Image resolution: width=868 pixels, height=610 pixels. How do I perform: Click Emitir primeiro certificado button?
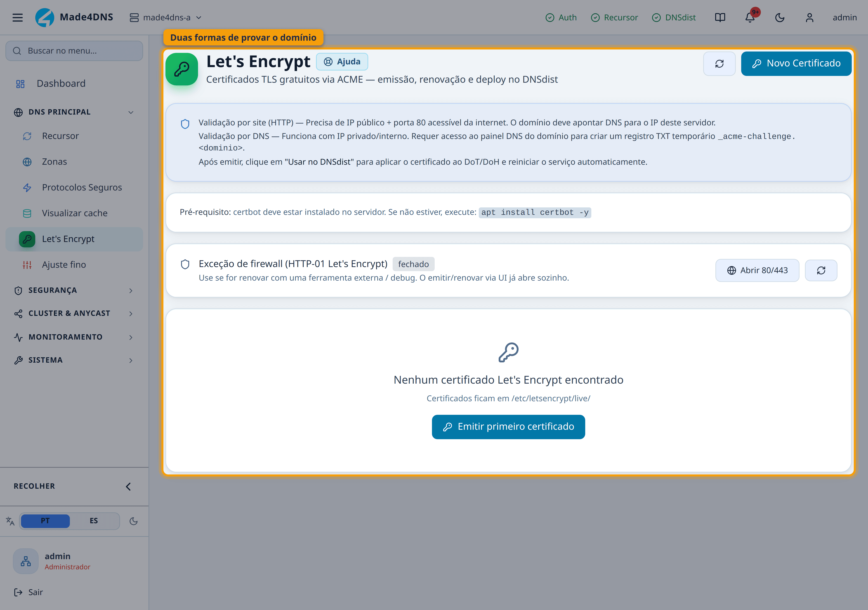(x=508, y=427)
